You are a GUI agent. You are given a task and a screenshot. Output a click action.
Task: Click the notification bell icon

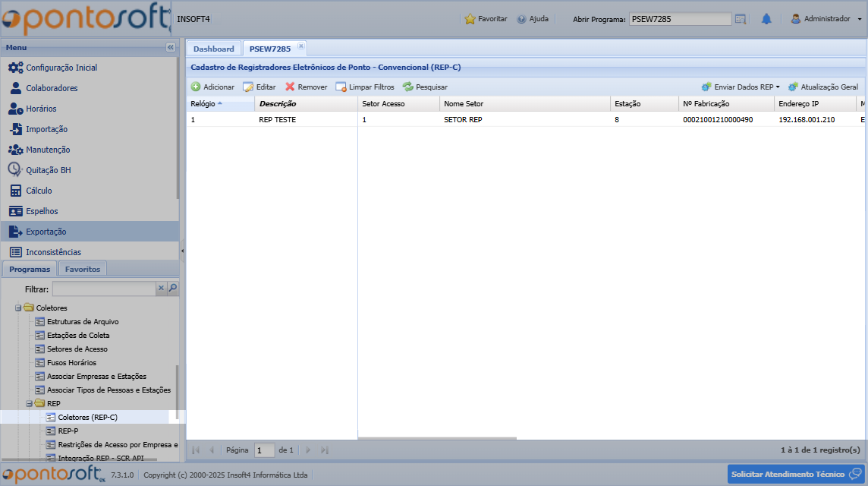[x=766, y=19]
